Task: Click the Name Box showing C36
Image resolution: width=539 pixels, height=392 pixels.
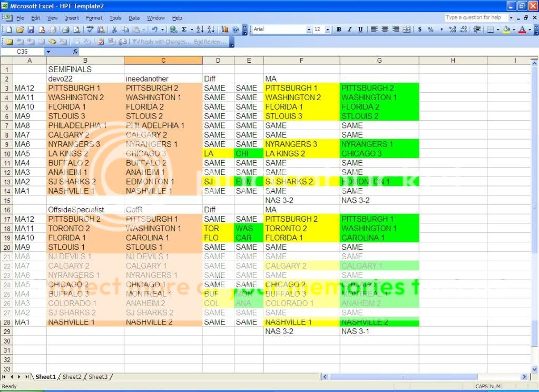Action: coord(23,52)
